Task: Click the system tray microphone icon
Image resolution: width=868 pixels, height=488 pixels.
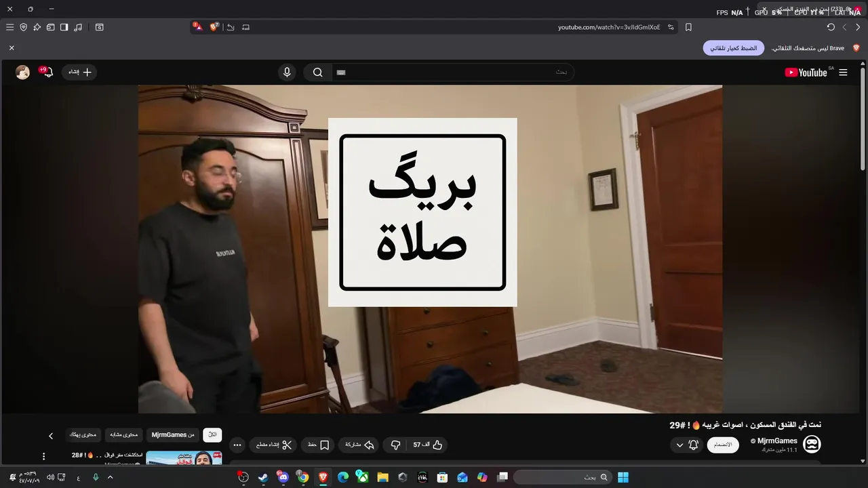Action: (x=96, y=477)
